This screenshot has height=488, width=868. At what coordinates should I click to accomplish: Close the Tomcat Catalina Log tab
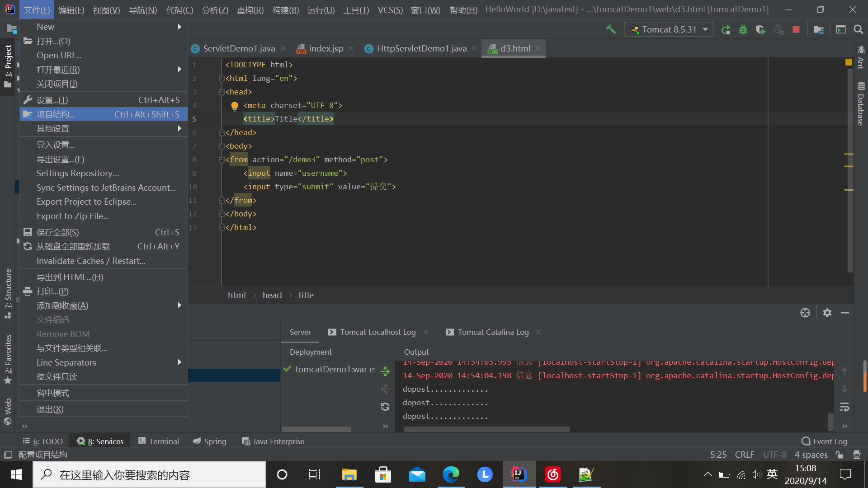pyautogui.click(x=538, y=332)
